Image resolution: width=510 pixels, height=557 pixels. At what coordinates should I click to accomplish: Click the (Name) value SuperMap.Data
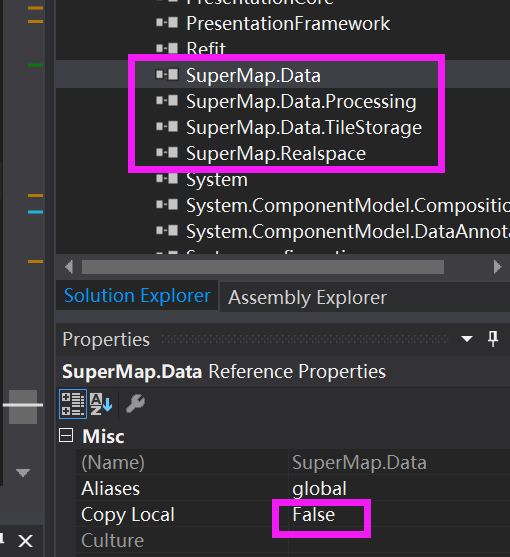coord(359,463)
